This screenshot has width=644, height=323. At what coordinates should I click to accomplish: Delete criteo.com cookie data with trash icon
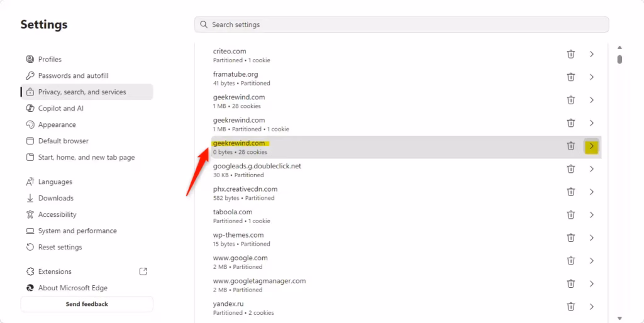click(570, 54)
